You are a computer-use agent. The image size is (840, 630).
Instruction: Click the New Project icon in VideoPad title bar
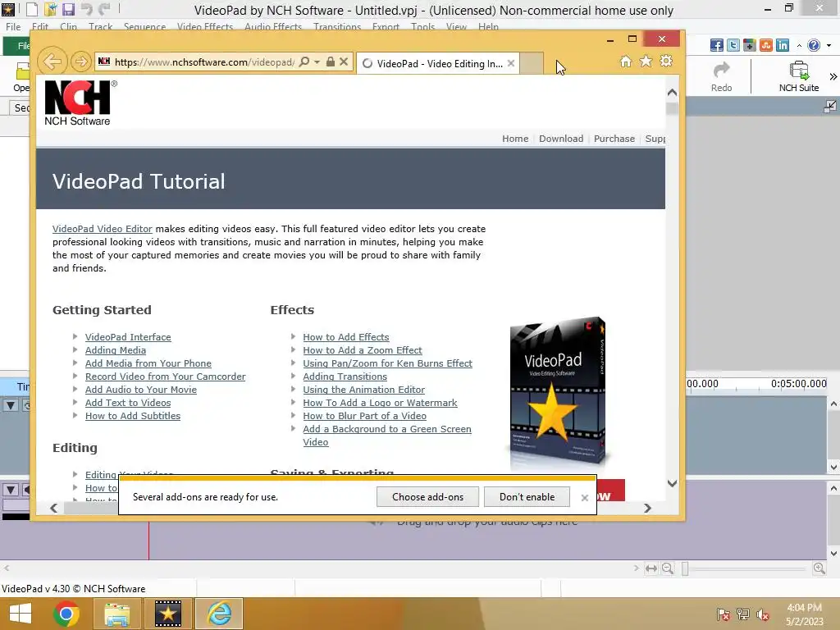pos(32,9)
